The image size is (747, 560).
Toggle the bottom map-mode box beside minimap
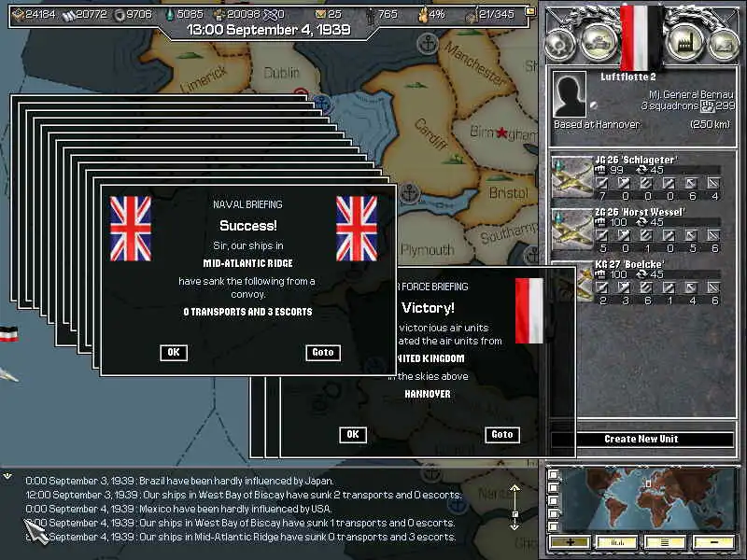(553, 526)
